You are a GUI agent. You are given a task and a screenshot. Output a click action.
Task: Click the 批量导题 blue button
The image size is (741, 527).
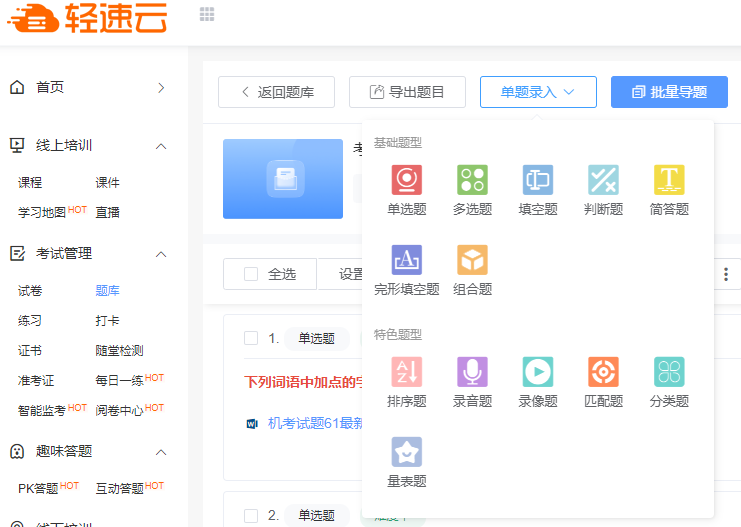click(x=669, y=92)
